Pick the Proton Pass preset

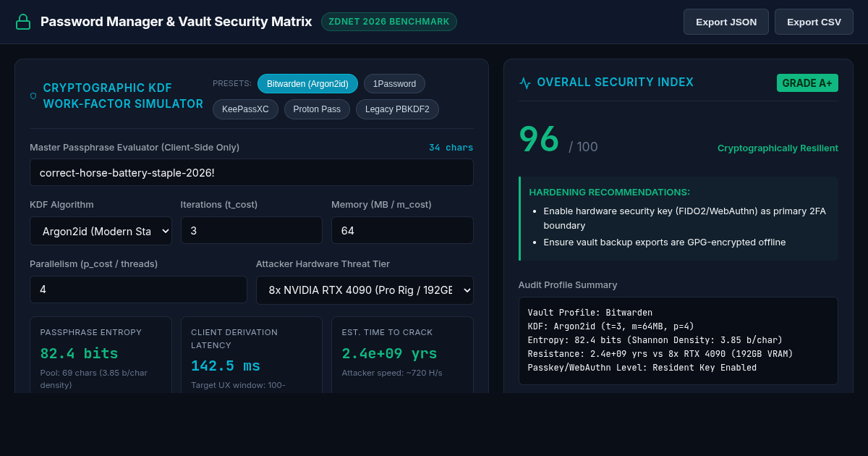(x=317, y=109)
